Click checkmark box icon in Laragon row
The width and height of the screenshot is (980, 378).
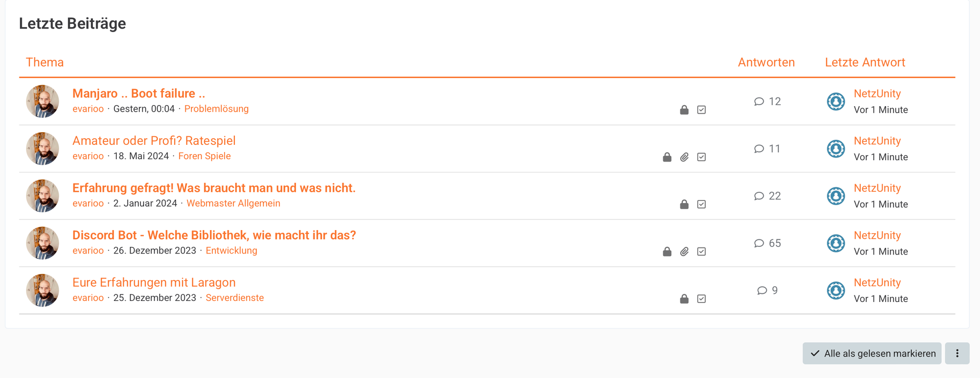tap(701, 299)
